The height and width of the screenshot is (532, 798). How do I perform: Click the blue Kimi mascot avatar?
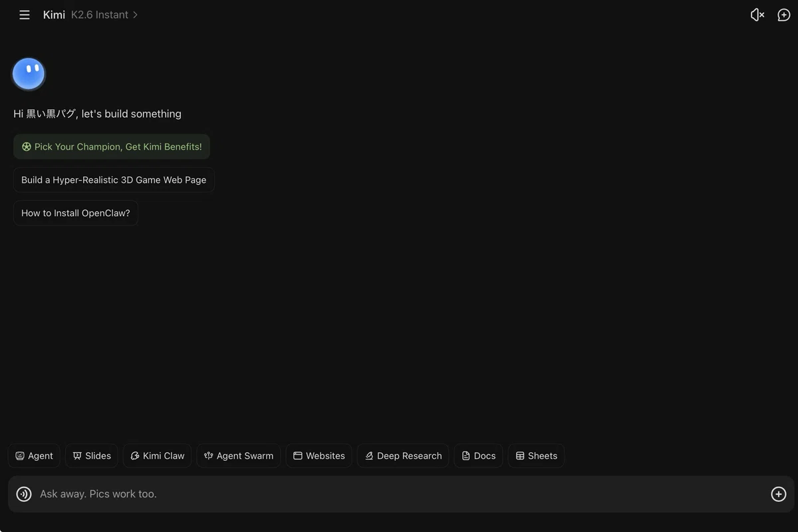[x=29, y=74]
